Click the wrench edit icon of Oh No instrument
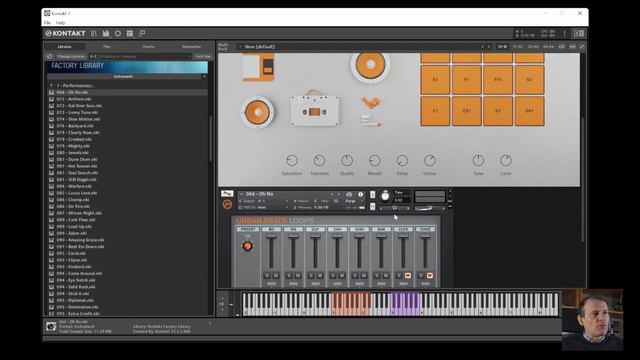Viewport: 640px width, 360px height. pos(227,193)
